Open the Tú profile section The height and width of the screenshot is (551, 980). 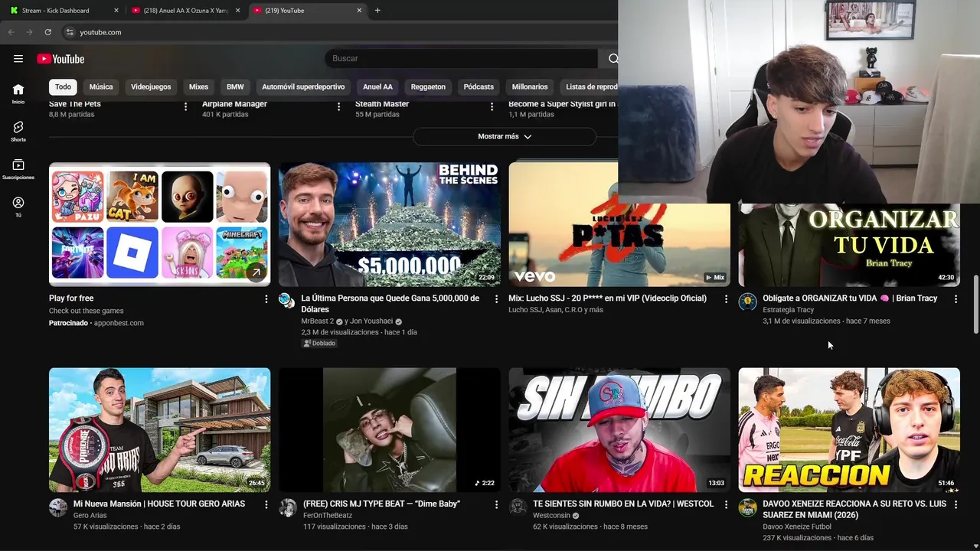tap(18, 207)
